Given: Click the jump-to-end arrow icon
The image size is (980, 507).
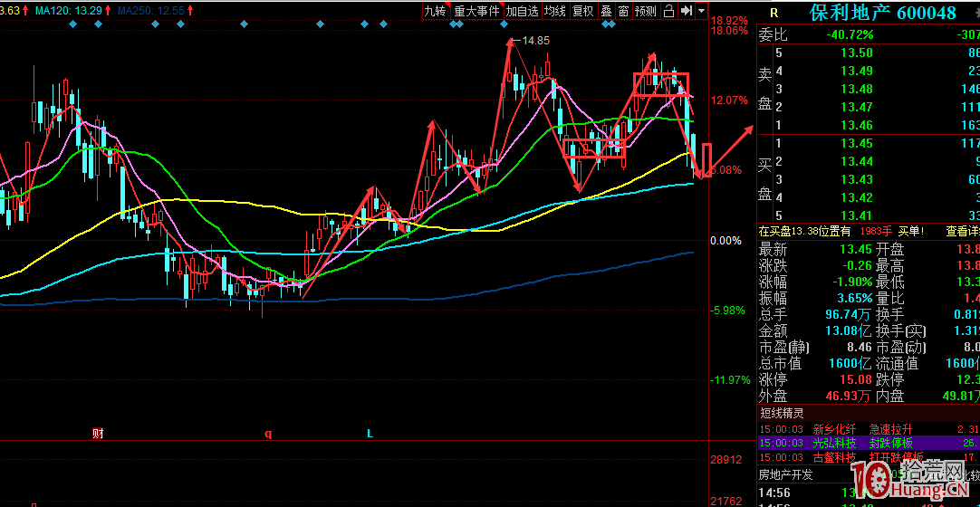Looking at the screenshot, I should tap(687, 11).
